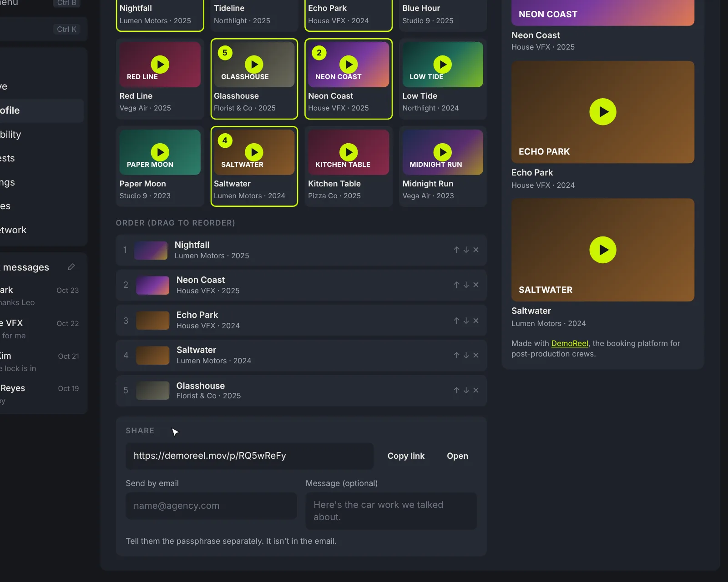
Task: Play the Red Line clip
Action: [160, 65]
